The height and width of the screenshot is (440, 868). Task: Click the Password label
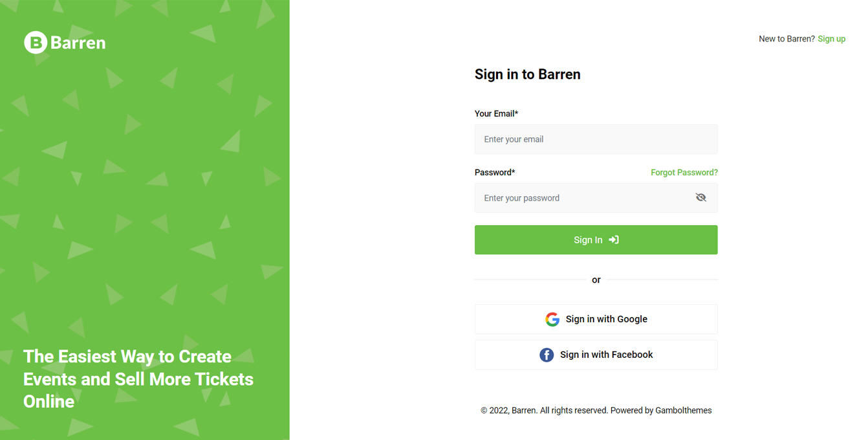[495, 173]
